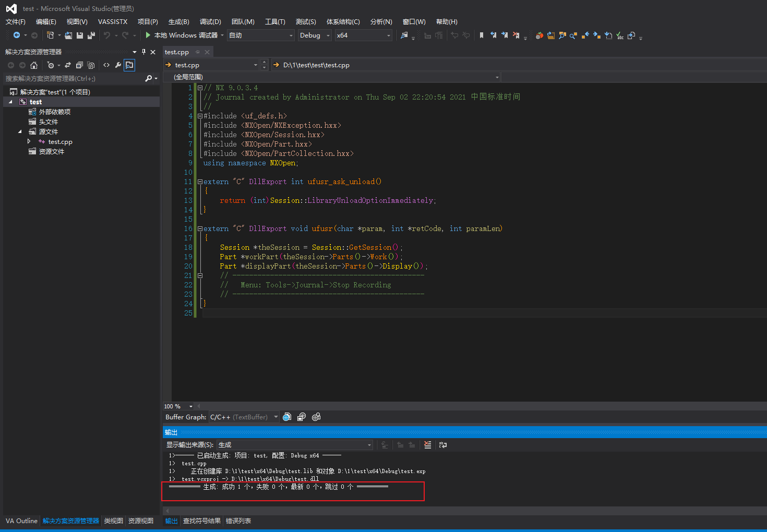Open the 自动 solution configuration dropdown
This screenshot has height=532, width=767.
coord(261,35)
